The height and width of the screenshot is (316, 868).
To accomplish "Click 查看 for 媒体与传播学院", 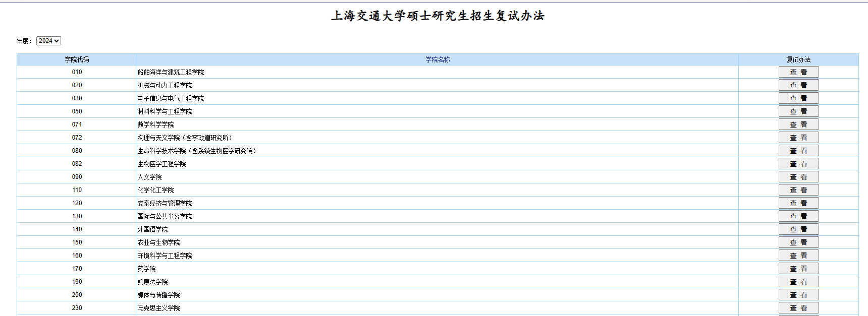I will [798, 295].
